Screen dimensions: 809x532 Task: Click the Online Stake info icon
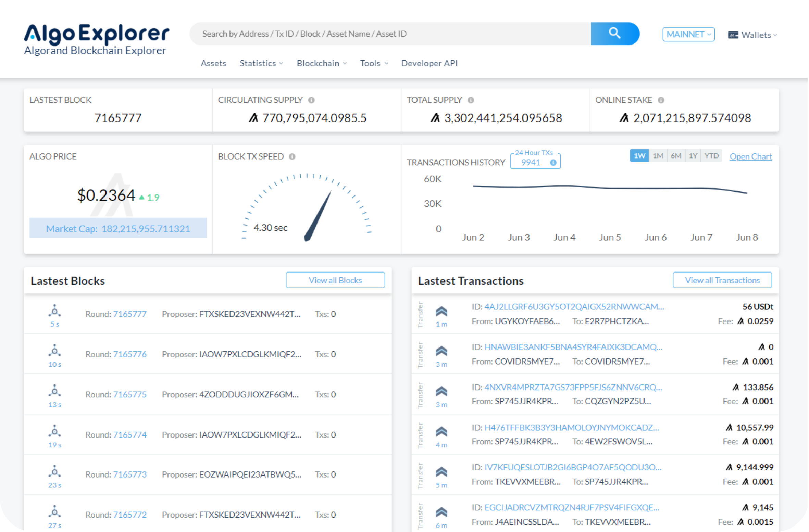pyautogui.click(x=661, y=100)
